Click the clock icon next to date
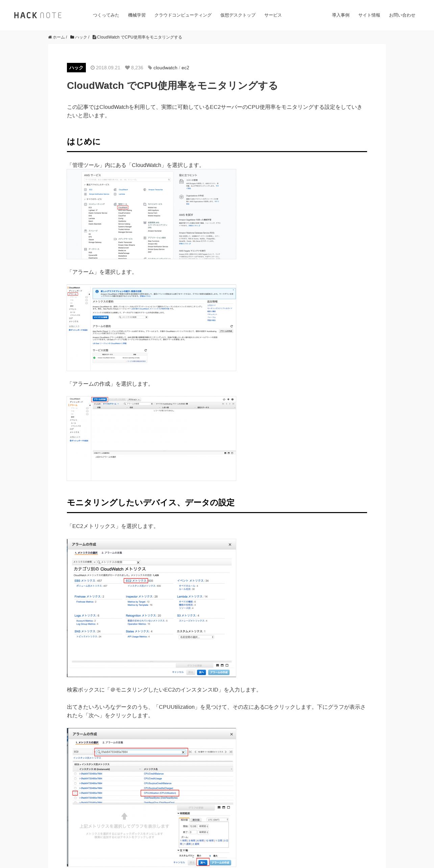Viewport: 434px width, 868px height. pyautogui.click(x=93, y=68)
